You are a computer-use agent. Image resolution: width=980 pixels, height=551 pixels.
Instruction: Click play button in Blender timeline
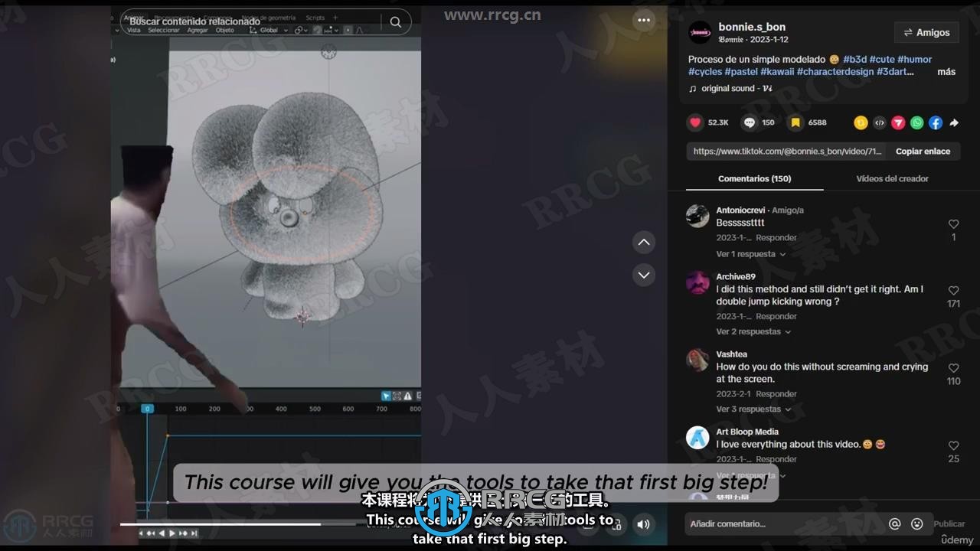tap(172, 533)
